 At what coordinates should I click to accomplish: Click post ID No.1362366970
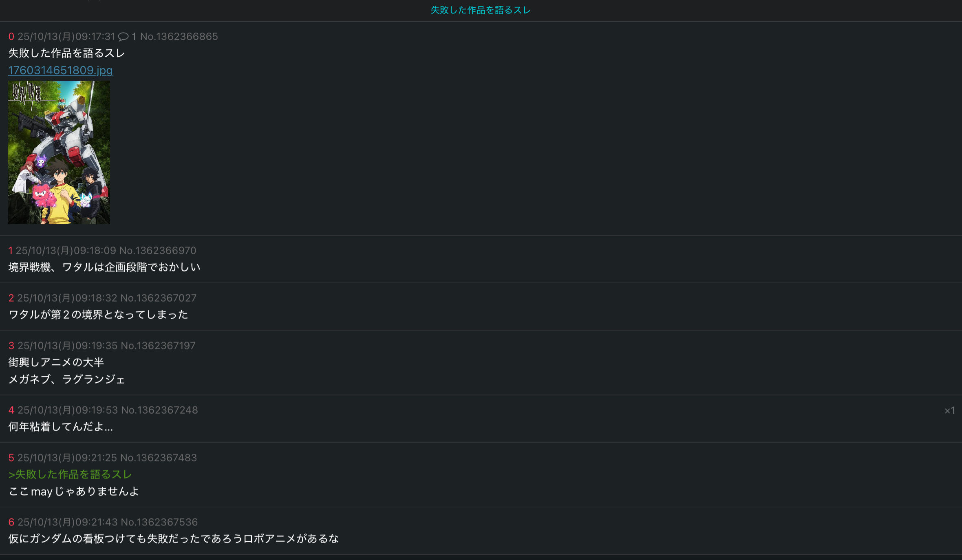(x=158, y=250)
